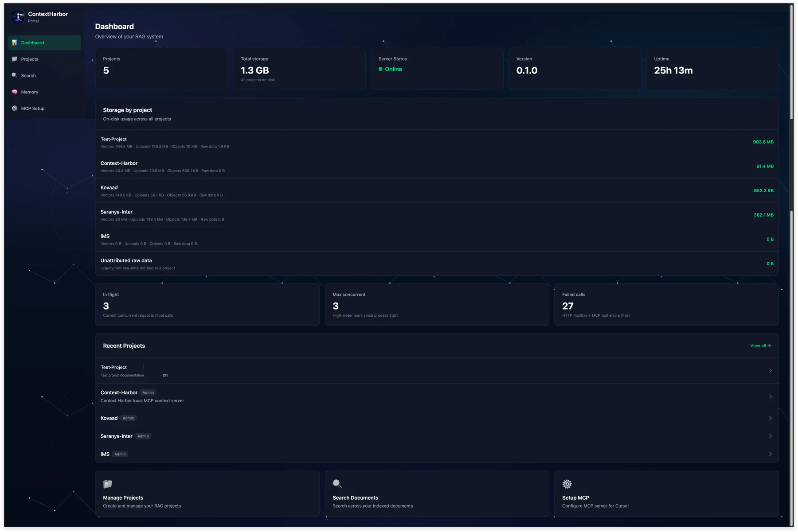
Task: Click the Dashboard bar chart icon
Action: click(15, 43)
